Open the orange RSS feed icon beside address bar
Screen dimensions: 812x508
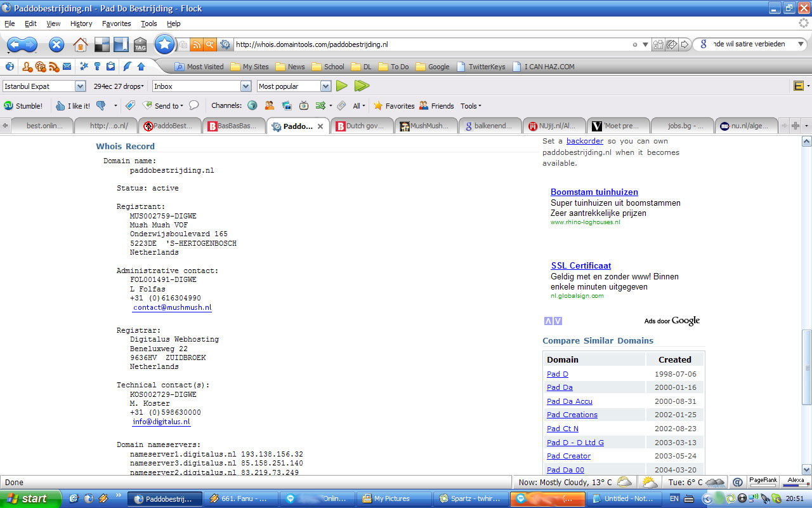click(x=196, y=44)
